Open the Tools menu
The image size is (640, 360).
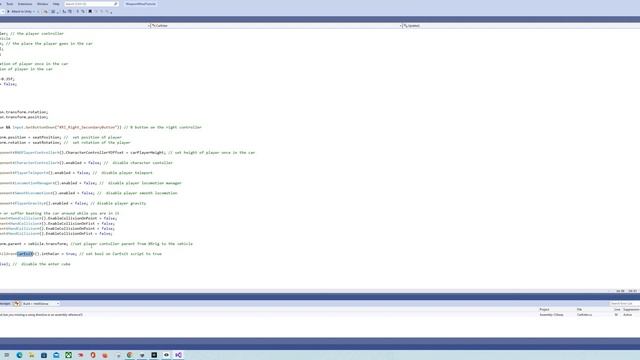9,4
